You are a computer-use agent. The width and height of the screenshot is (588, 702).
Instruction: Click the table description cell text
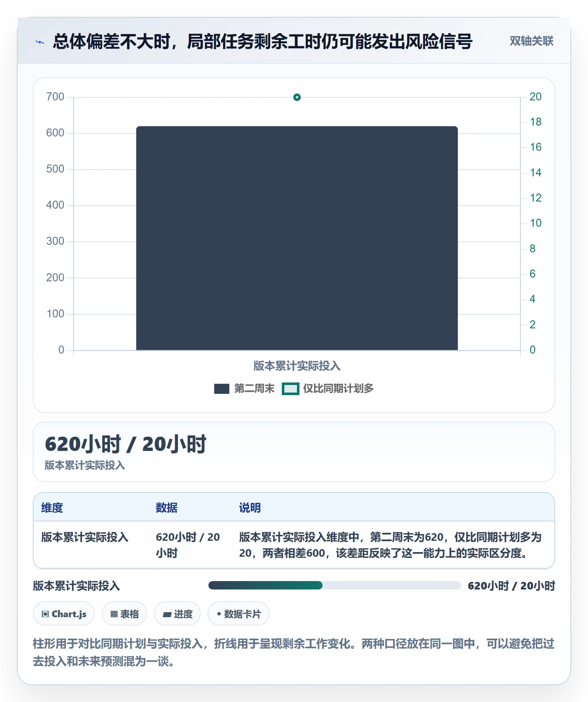click(391, 545)
